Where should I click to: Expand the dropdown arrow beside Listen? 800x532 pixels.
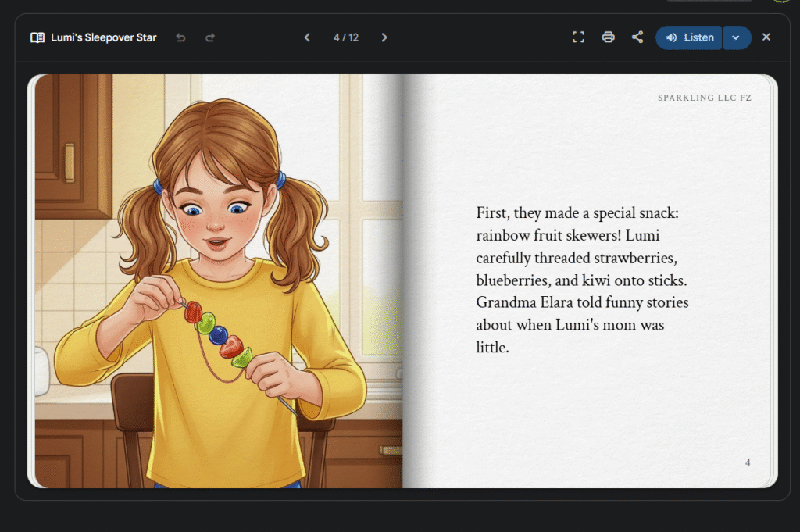(x=736, y=37)
